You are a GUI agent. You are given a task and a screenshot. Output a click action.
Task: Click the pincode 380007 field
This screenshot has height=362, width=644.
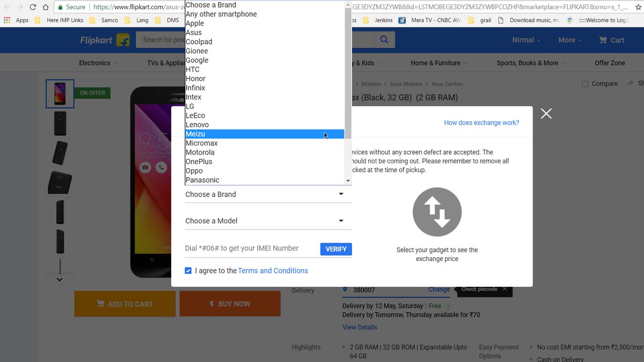coord(384,290)
